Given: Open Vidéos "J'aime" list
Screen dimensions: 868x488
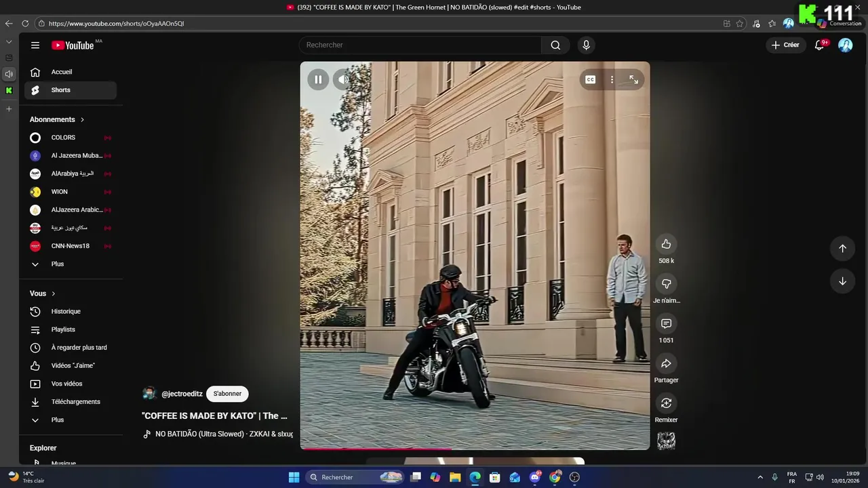Looking at the screenshot, I should click(71, 365).
